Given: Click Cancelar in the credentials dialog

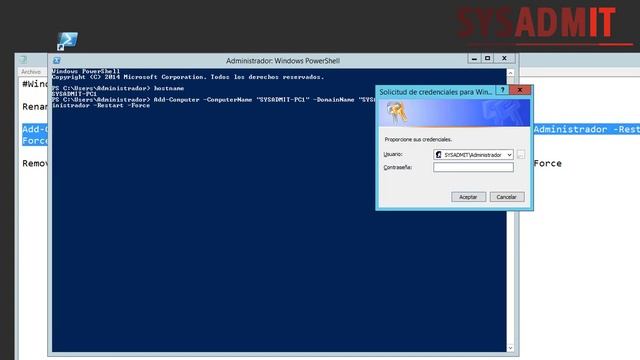Looking at the screenshot, I should (x=507, y=197).
